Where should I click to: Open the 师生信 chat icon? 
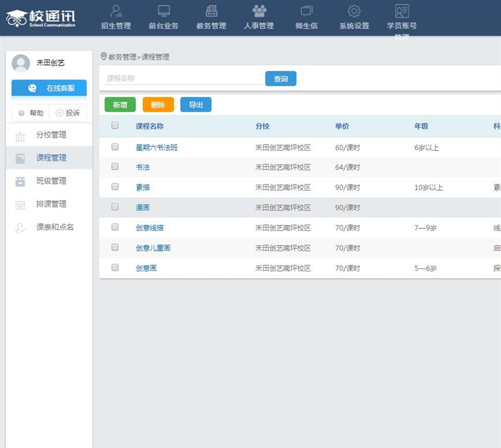[305, 11]
